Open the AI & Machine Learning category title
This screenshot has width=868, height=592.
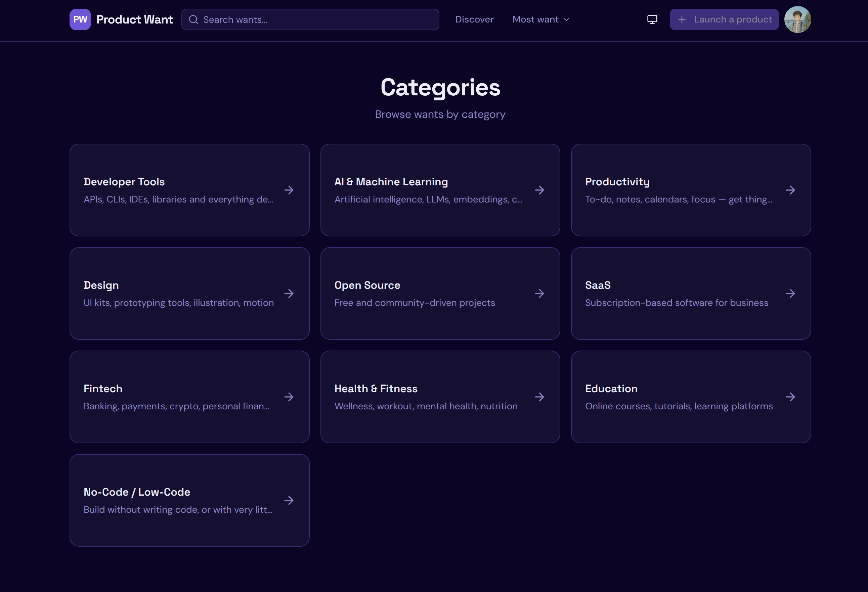coord(391,182)
